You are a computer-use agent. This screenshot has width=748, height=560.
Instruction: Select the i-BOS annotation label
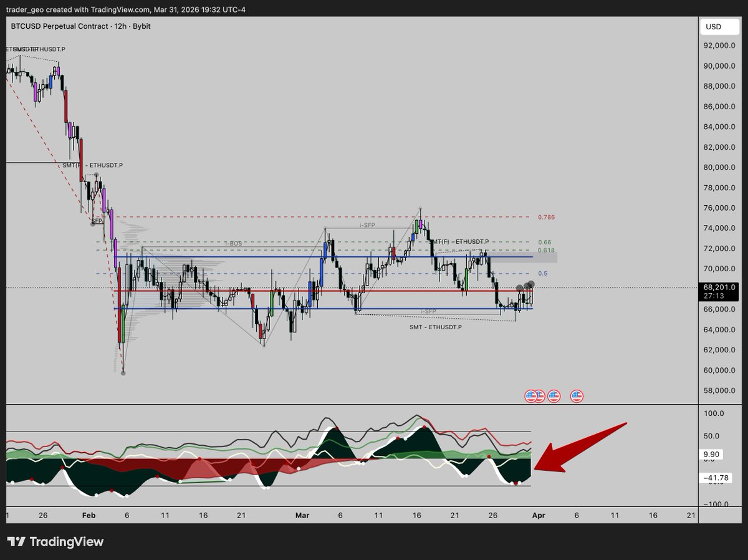(233, 243)
